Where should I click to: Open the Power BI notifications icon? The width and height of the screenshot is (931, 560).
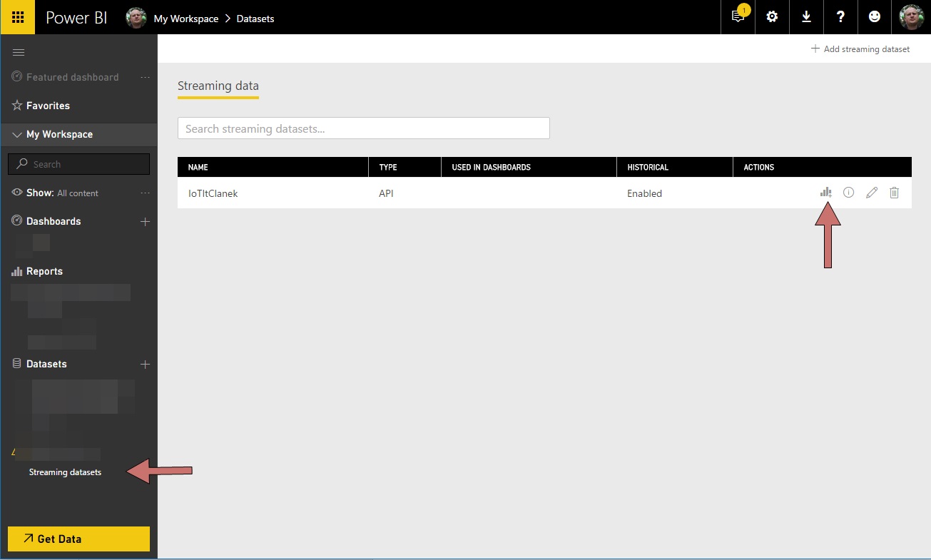coord(738,17)
